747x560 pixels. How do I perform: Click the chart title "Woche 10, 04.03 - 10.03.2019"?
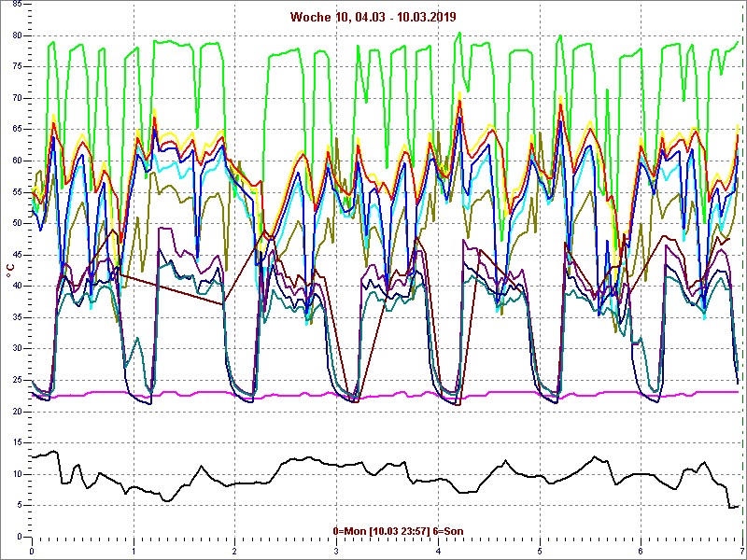tap(373, 17)
